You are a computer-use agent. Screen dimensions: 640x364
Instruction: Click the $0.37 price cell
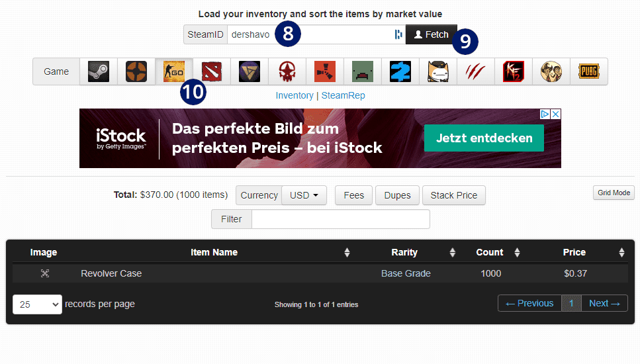576,273
